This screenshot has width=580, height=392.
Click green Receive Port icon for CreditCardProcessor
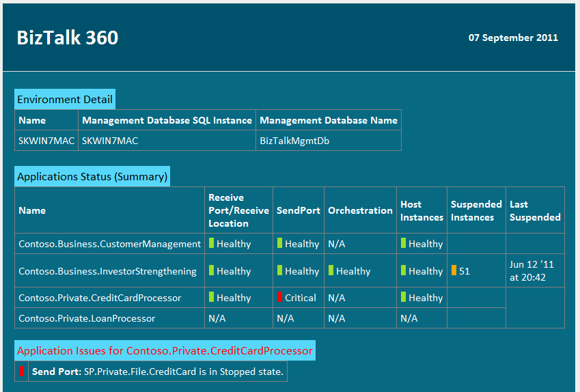(212, 297)
